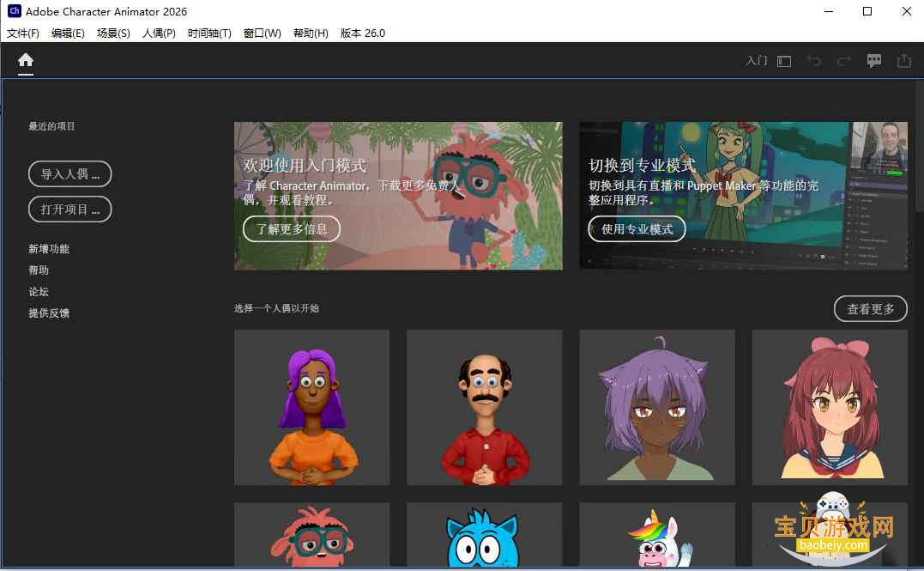Open the 文件(F) menu

(x=23, y=33)
